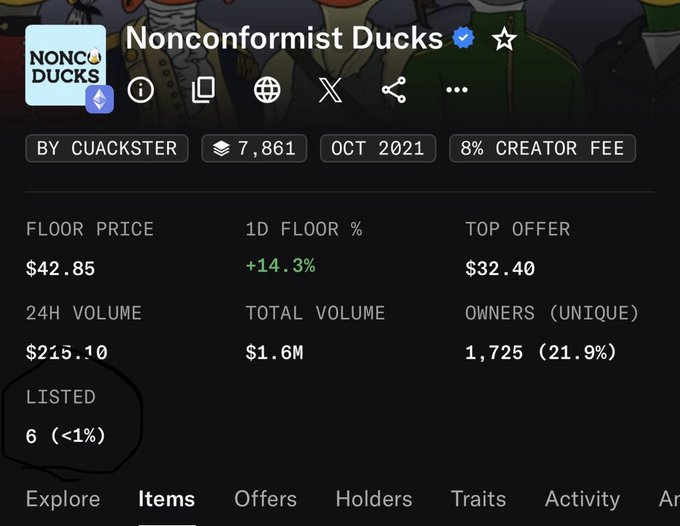Select the Items tab
The width and height of the screenshot is (680, 526).
pos(167,499)
